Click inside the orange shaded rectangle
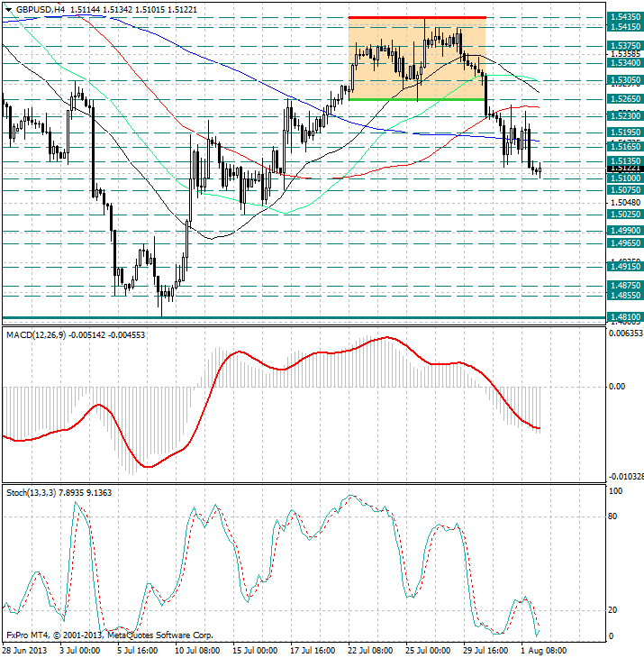This screenshot has width=644, height=658. (417, 59)
